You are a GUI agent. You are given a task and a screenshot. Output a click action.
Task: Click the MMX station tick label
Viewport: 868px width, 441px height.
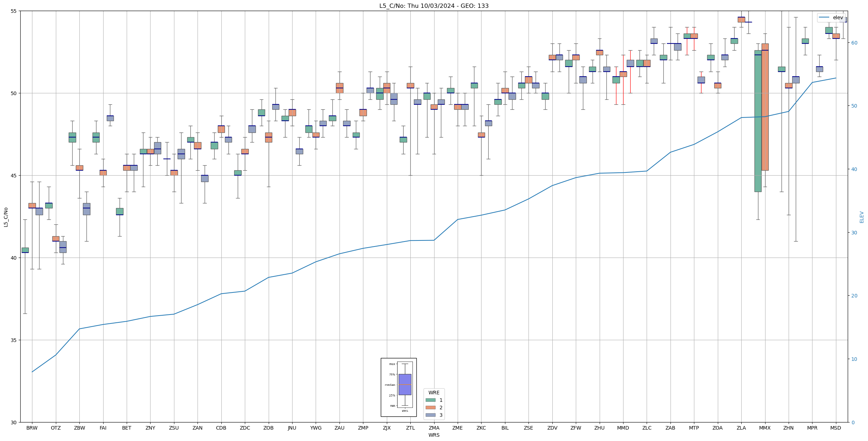pyautogui.click(x=765, y=428)
